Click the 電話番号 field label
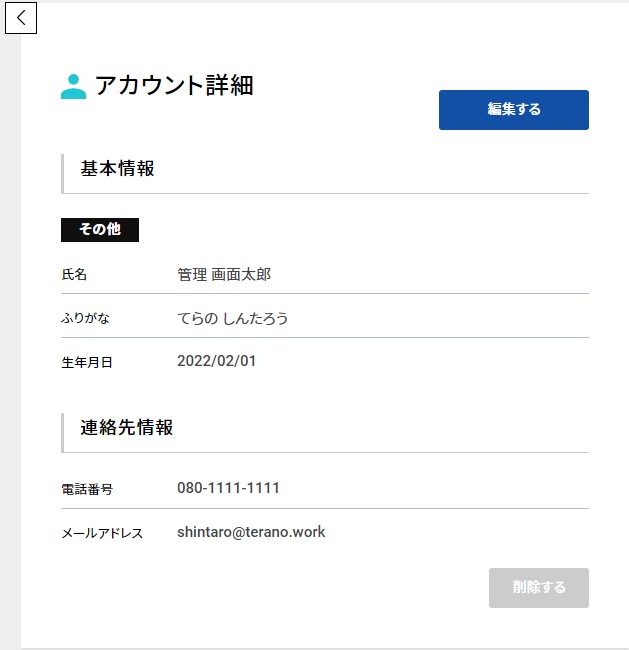The width and height of the screenshot is (629, 650). coord(87,489)
